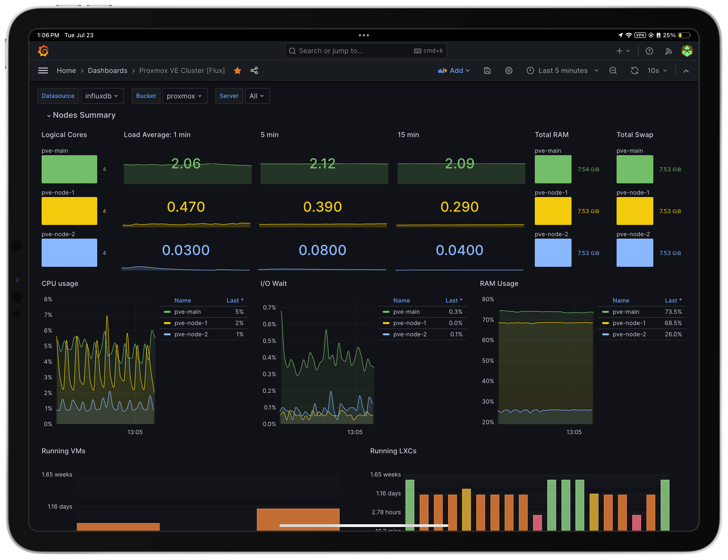Screen dimensions: 728x560
Task: Toggle pve-main series in RAM Usage legend
Action: 626,312
